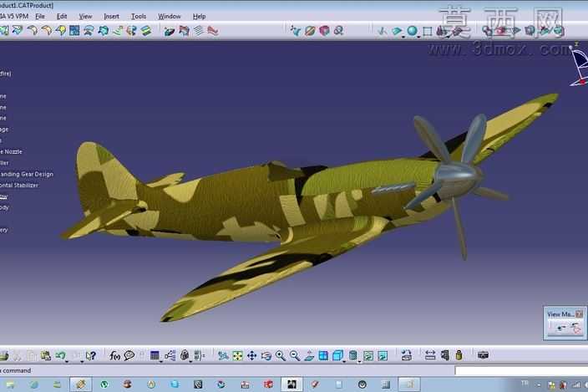Click the Zoom In magnifier
Image resolution: width=588 pixels, height=392 pixels.
281,355
